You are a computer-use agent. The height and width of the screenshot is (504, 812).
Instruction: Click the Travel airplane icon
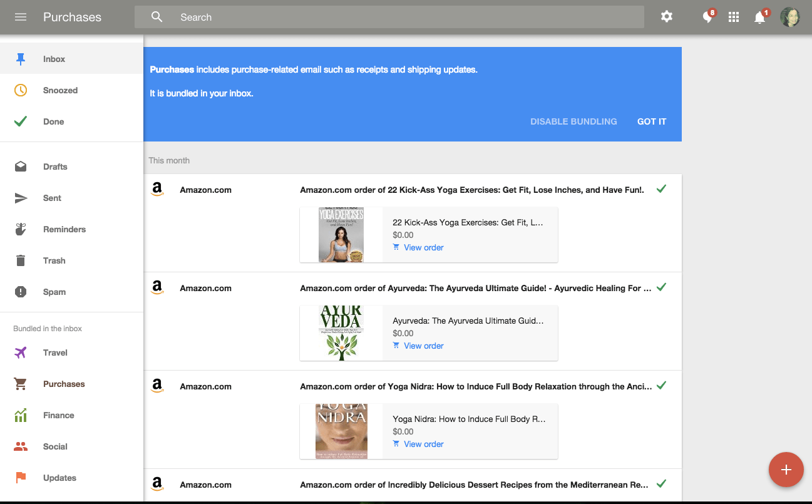[21, 352]
